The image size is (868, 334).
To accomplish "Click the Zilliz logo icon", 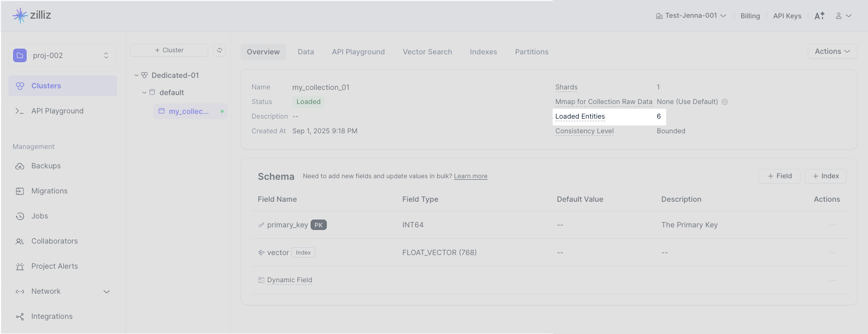I will click(20, 15).
